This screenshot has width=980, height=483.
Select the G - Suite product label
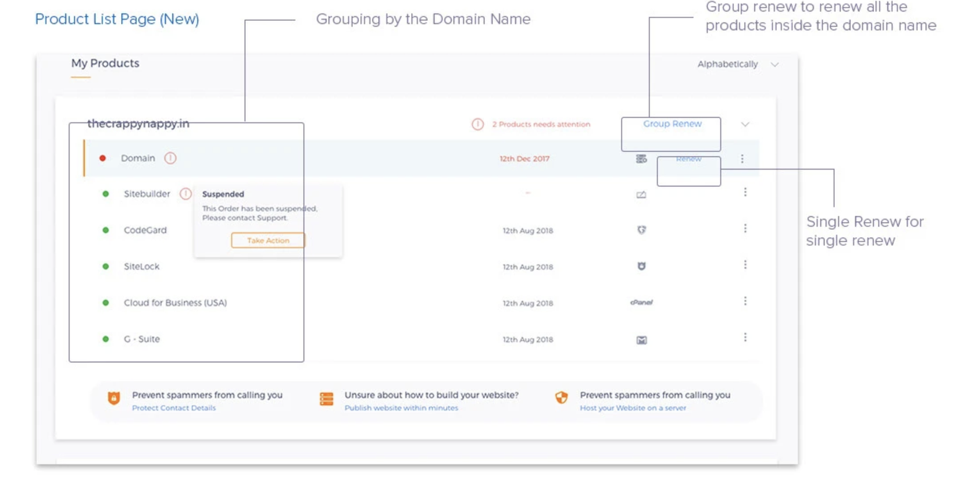tap(142, 339)
